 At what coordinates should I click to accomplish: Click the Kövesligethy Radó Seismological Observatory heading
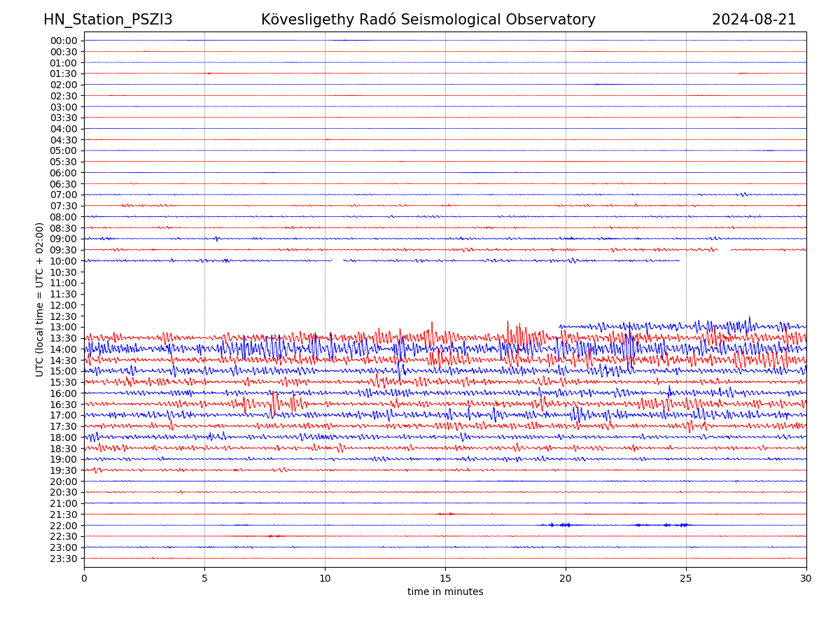tap(428, 20)
